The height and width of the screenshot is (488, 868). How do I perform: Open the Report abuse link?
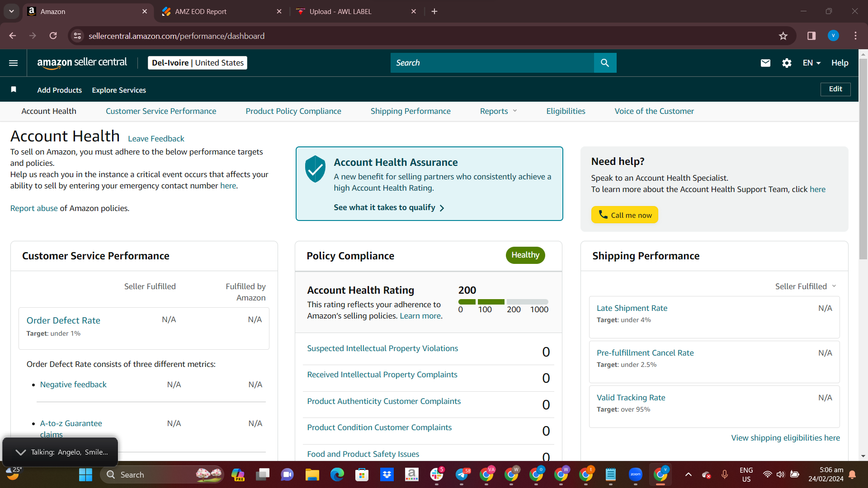tap(34, 208)
